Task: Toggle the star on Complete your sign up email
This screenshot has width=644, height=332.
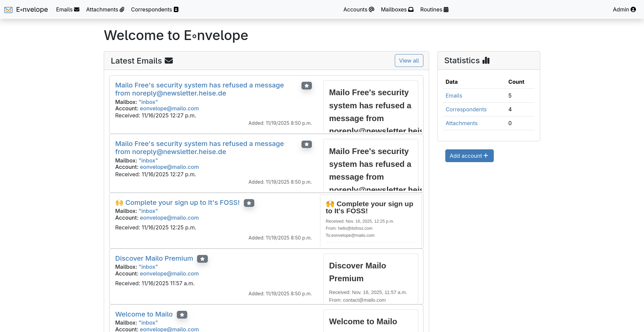Action: [x=249, y=203]
